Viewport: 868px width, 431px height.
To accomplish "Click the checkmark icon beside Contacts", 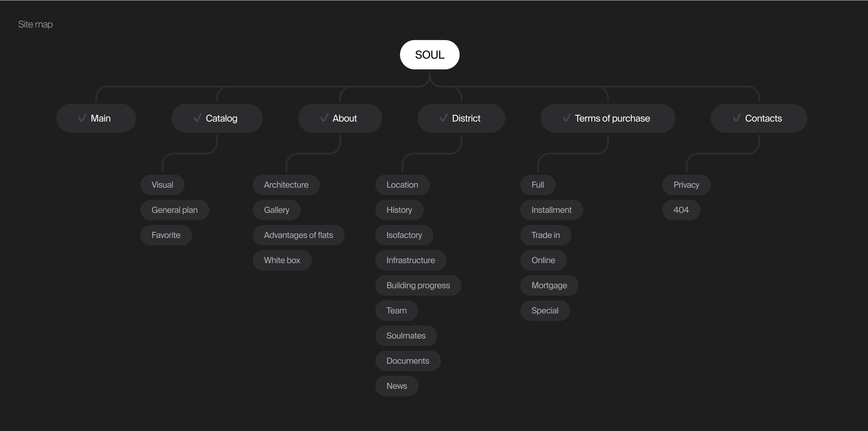I will [737, 118].
